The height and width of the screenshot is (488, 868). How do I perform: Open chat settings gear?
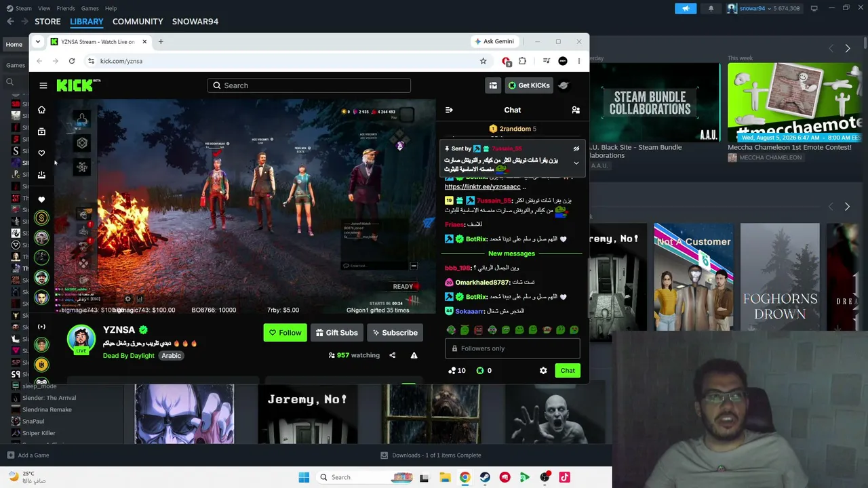pyautogui.click(x=543, y=371)
